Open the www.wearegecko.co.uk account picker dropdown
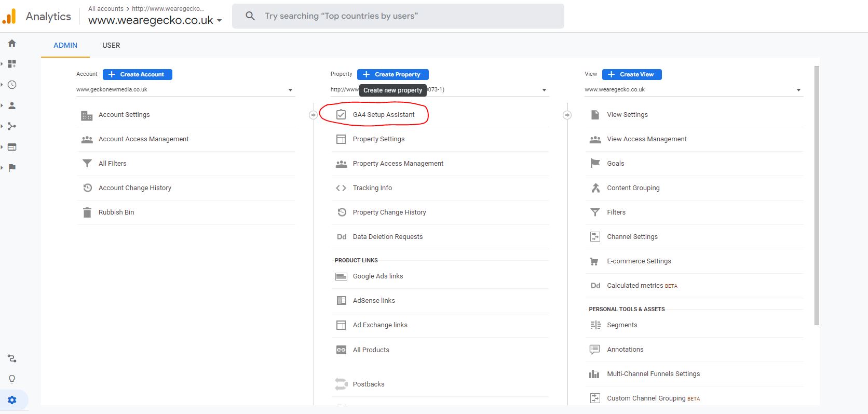 pos(155,20)
